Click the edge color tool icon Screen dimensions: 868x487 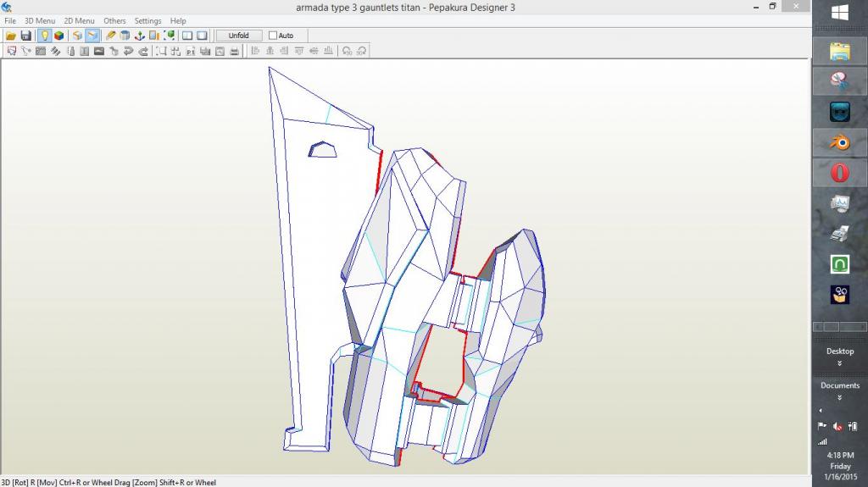pos(70,51)
